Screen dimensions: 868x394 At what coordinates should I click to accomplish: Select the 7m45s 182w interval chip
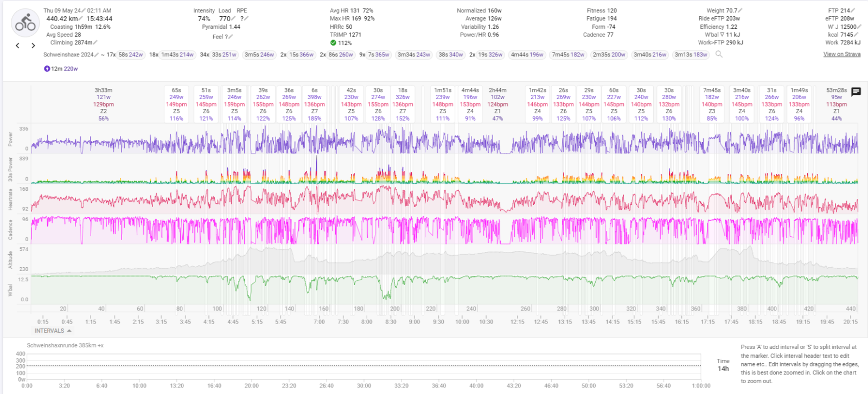(x=569, y=55)
